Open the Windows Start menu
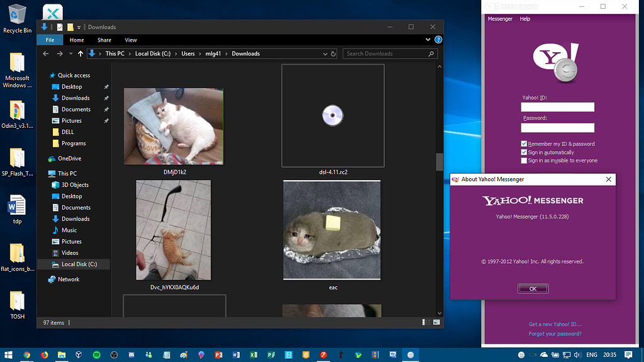This screenshot has width=644, height=362. coord(8,354)
